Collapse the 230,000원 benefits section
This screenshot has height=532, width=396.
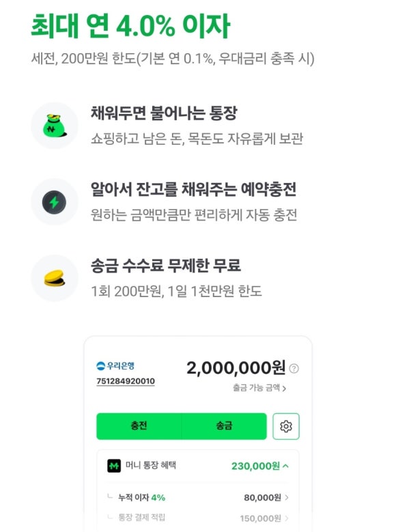pos(260,466)
